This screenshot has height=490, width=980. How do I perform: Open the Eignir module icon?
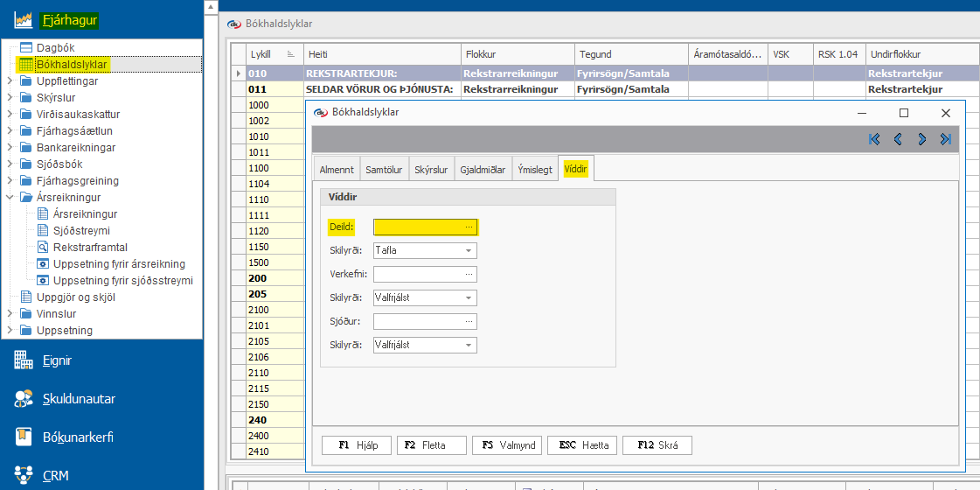click(x=24, y=360)
